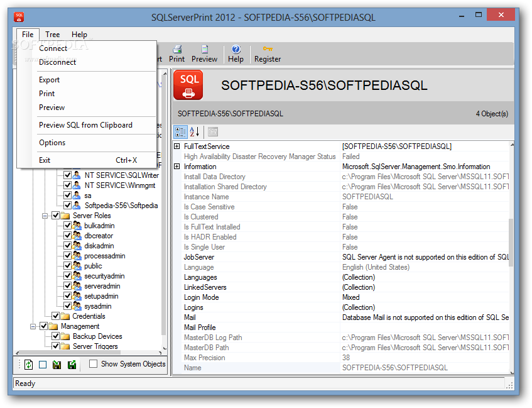532x408 pixels.
Task: Click the SQLServerPrint title bar icon
Action: tap(19, 17)
